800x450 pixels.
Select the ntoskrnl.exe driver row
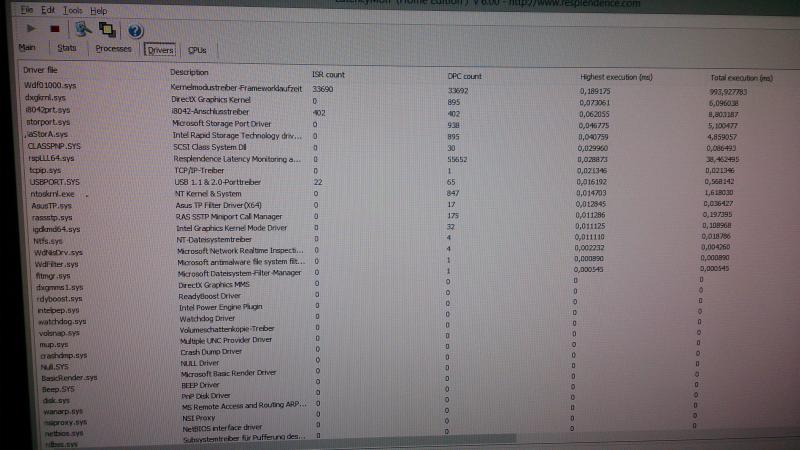[x=53, y=194]
